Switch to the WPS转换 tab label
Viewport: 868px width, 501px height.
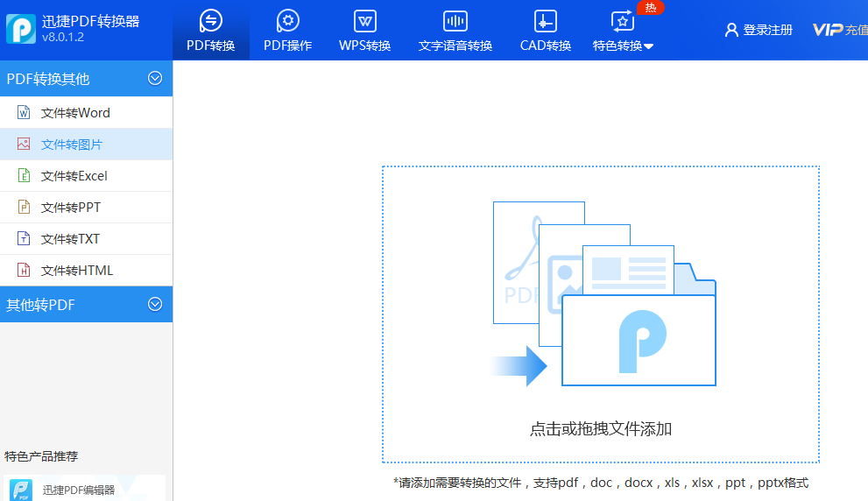point(364,46)
